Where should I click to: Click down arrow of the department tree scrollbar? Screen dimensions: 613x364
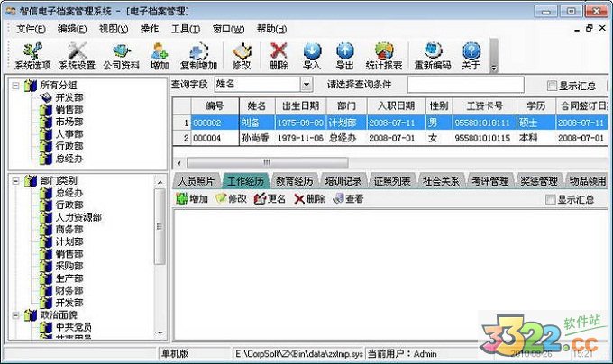[160, 332]
